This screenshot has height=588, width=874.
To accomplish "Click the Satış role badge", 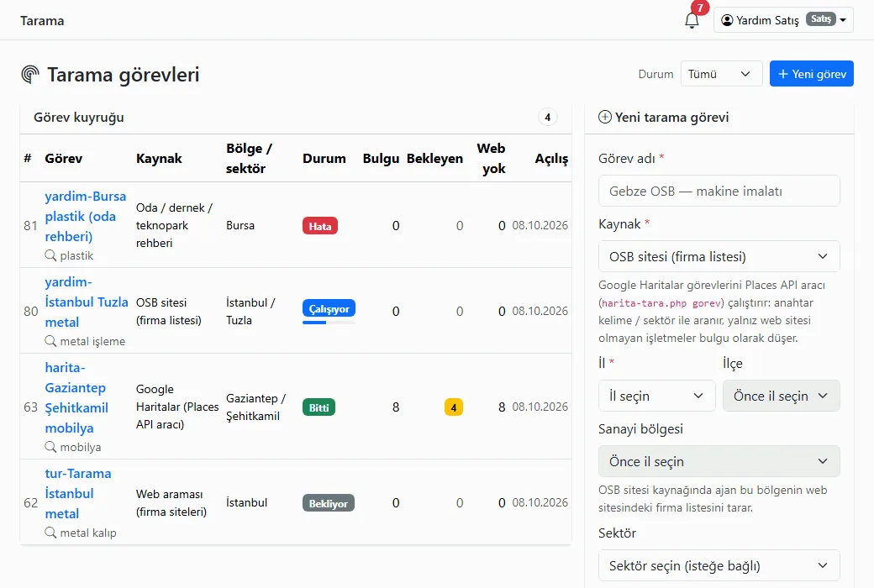I will [821, 19].
